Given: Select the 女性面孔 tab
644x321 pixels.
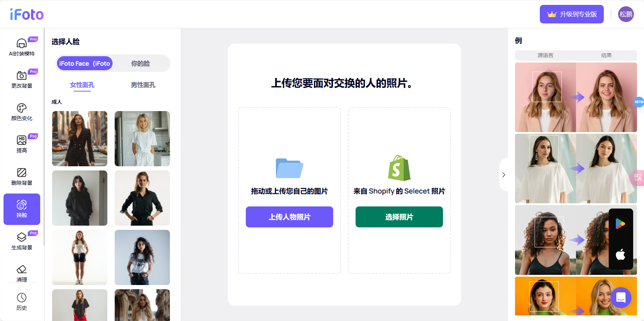Looking at the screenshot, I should (82, 85).
